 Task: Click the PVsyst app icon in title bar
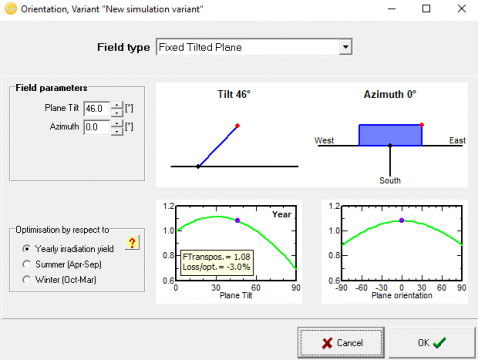coord(10,9)
